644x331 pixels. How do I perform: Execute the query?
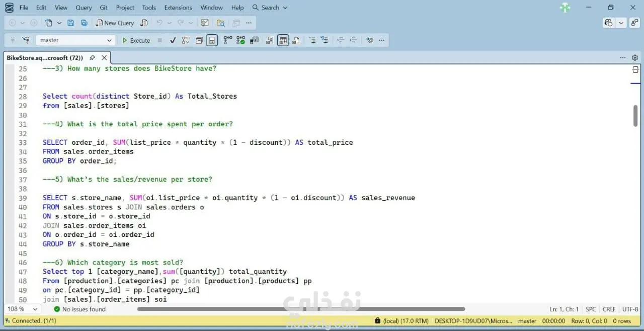136,40
